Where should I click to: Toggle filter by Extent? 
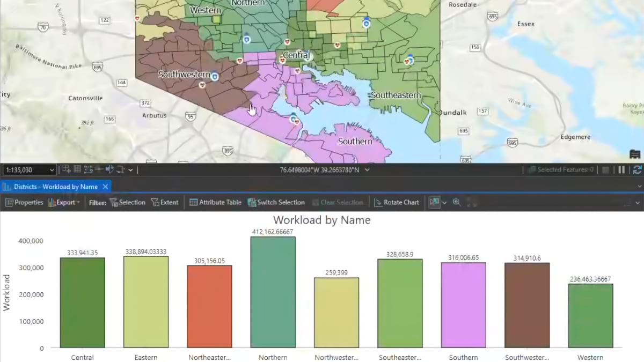tap(165, 202)
